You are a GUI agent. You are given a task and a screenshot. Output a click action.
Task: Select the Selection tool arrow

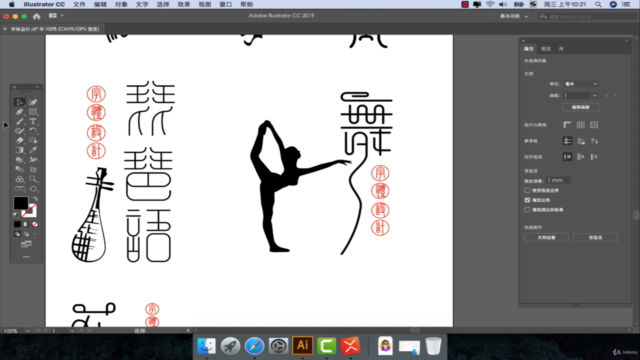[x=19, y=102]
